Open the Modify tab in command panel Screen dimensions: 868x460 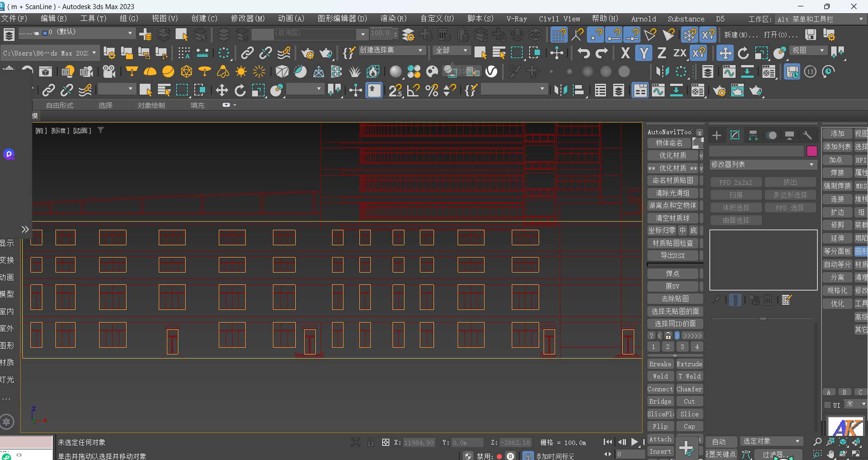point(735,135)
